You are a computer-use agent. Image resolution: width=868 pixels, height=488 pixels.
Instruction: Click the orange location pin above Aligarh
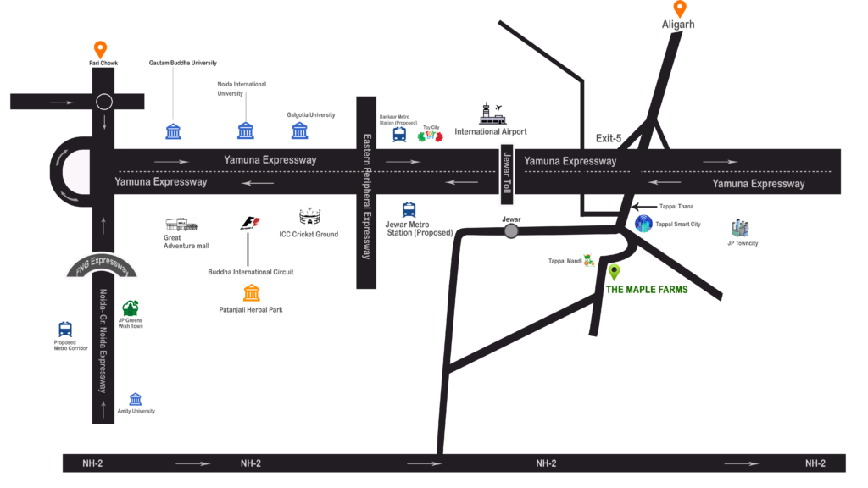click(x=680, y=9)
